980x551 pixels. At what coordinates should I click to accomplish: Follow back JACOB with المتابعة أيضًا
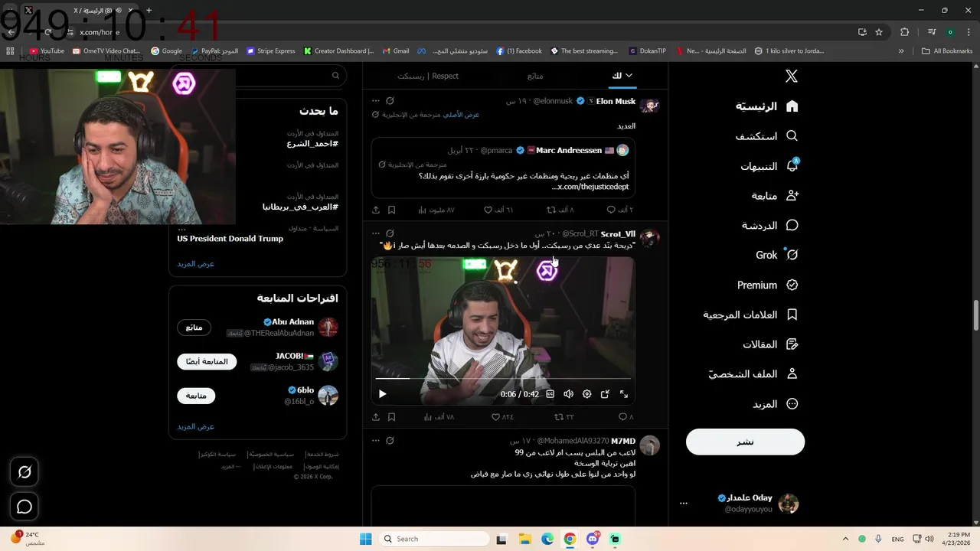click(x=207, y=361)
